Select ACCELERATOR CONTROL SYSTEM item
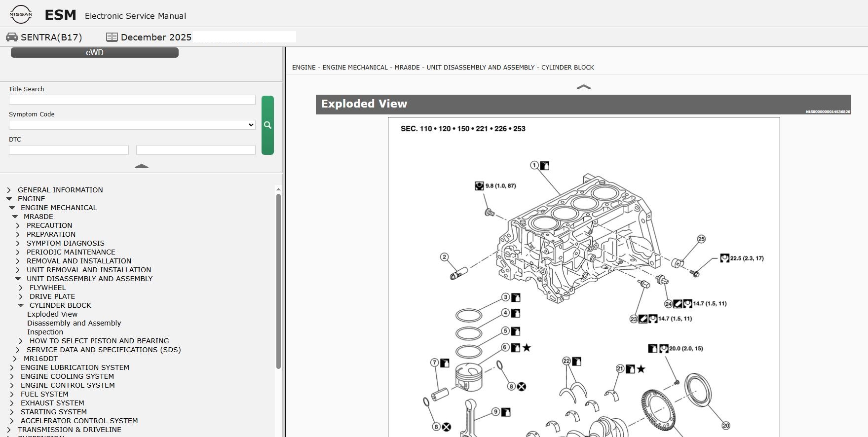868x437 pixels. [79, 421]
